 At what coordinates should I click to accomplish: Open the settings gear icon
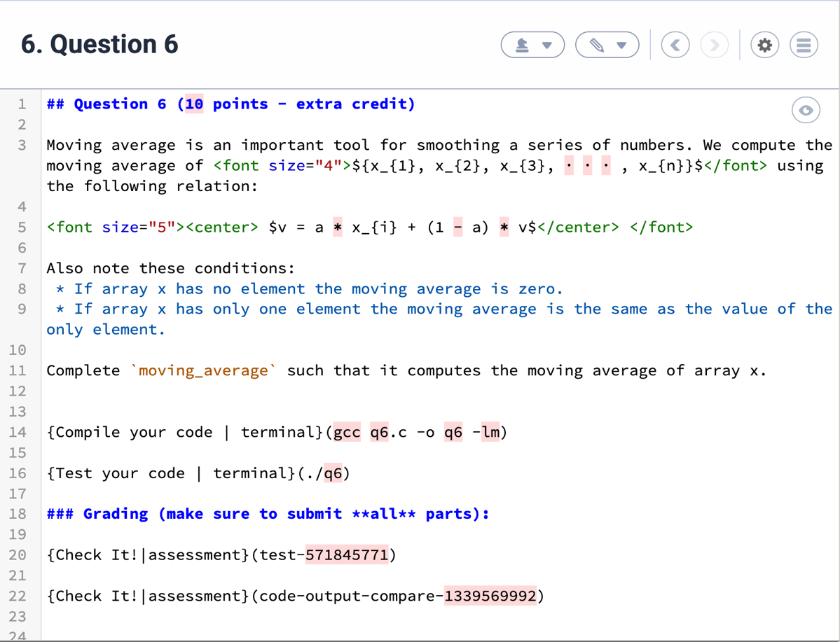point(764,44)
